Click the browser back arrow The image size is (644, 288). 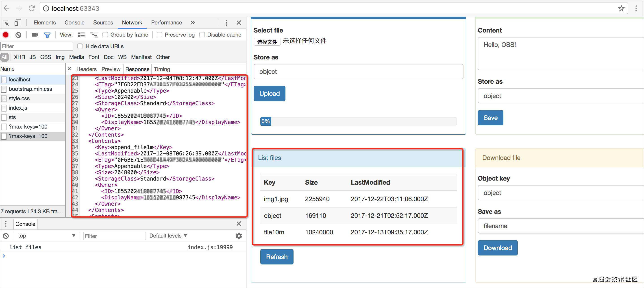pos(7,8)
